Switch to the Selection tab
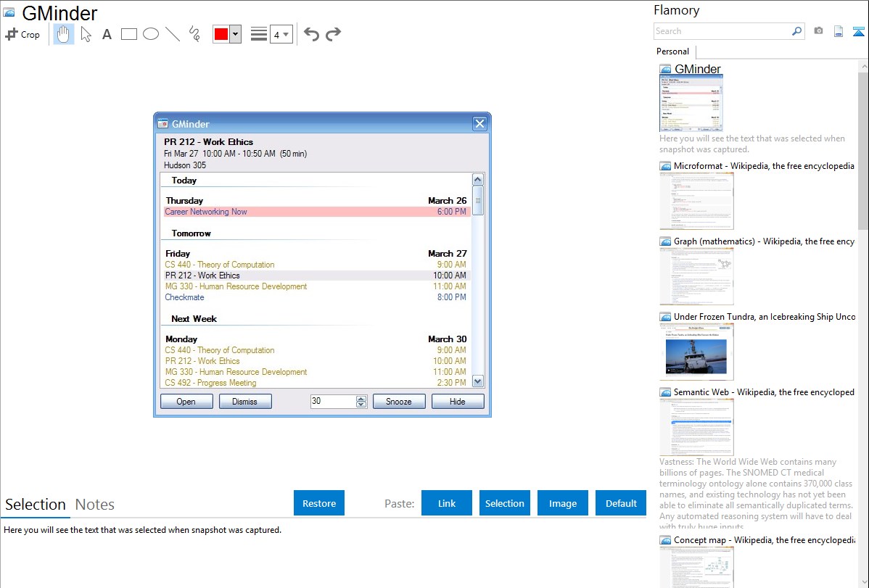Viewport: 869px width, 588px height. click(x=36, y=505)
